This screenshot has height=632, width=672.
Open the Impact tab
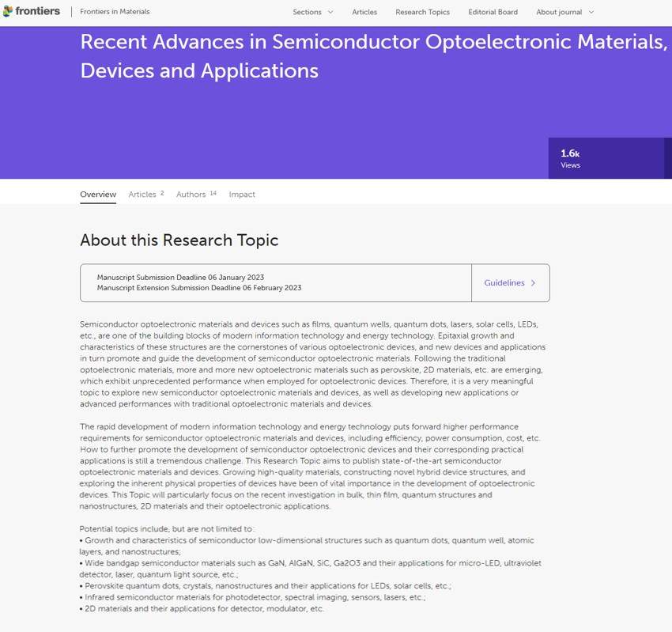[242, 195]
